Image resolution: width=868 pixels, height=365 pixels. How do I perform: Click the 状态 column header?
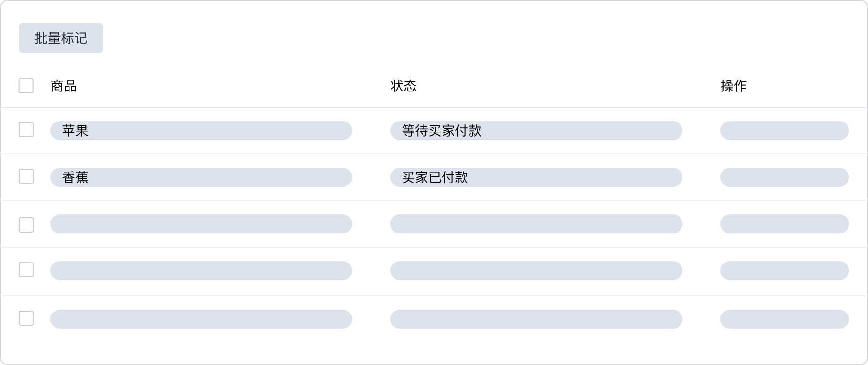(403, 86)
